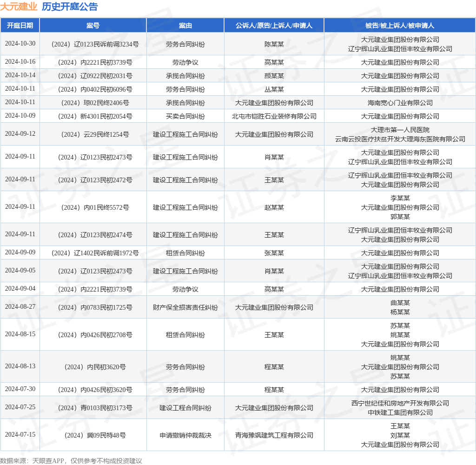This screenshot has width=476, height=465.
Task: Click the 数据来源 footer note
Action: [x=71, y=461]
